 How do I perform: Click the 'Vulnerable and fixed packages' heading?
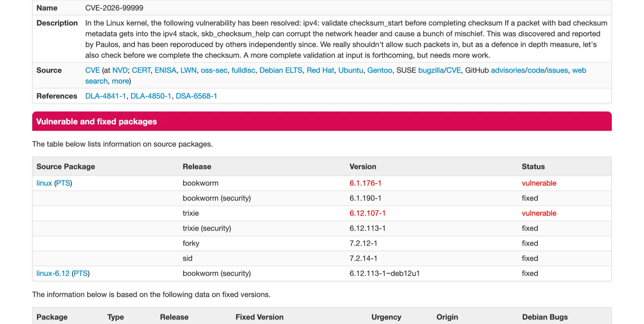(97, 122)
